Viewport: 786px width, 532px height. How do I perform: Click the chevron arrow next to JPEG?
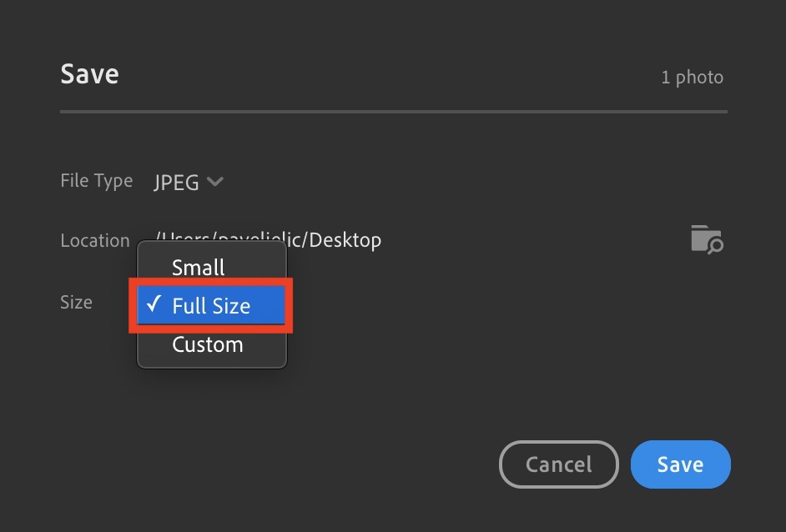(x=214, y=182)
